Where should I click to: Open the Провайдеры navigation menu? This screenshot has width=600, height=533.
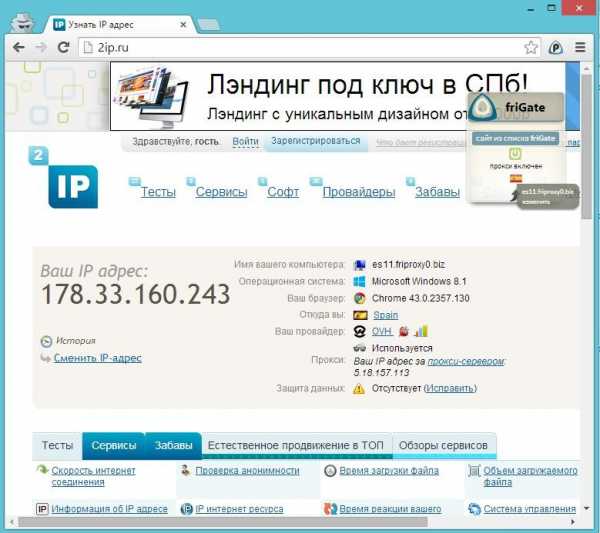tap(359, 192)
